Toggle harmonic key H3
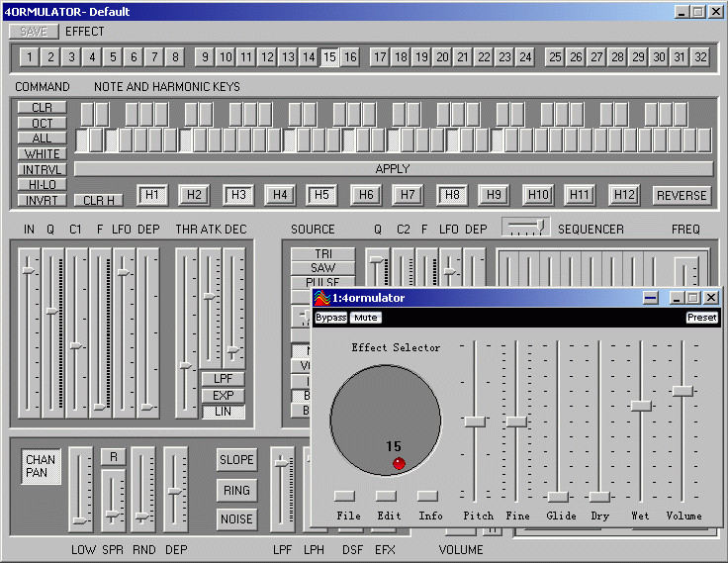Viewport: 728px width, 563px height. point(238,195)
